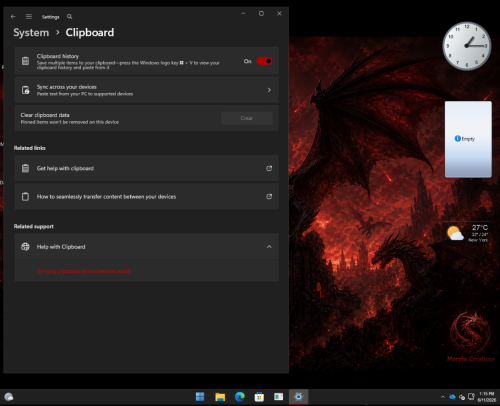Click the Clear clipboard data button
This screenshot has width=500, height=406.
[247, 118]
